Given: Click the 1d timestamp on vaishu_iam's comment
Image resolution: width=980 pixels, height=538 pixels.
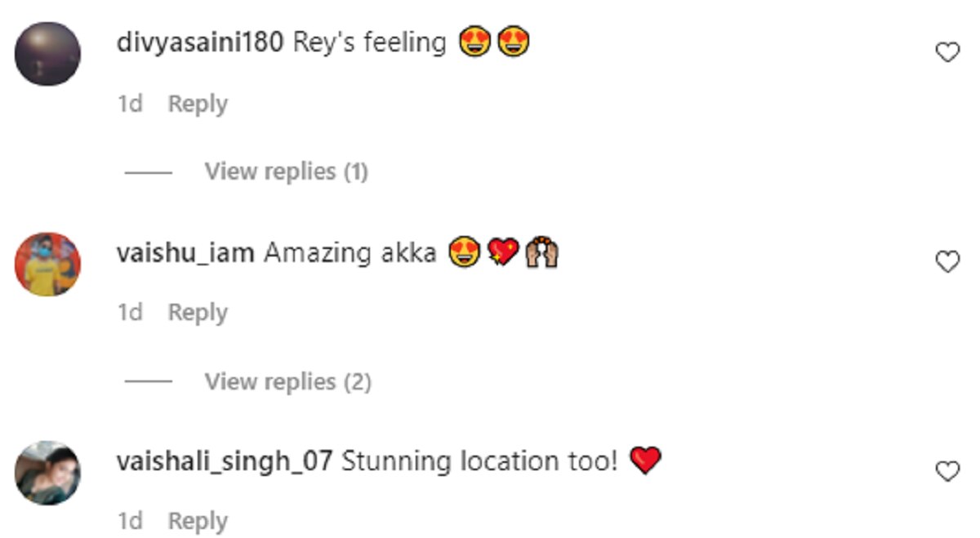Looking at the screenshot, I should tap(130, 313).
